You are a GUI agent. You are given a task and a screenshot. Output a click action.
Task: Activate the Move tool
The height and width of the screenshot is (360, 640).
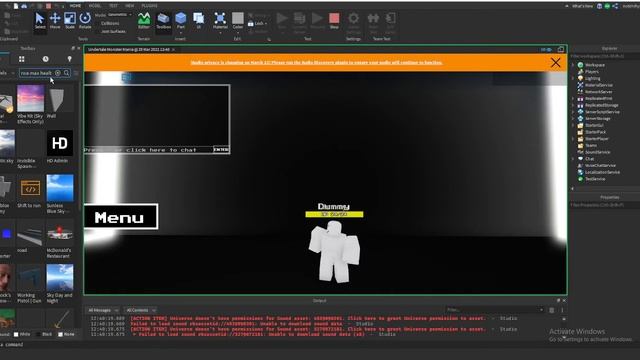[x=55, y=21]
